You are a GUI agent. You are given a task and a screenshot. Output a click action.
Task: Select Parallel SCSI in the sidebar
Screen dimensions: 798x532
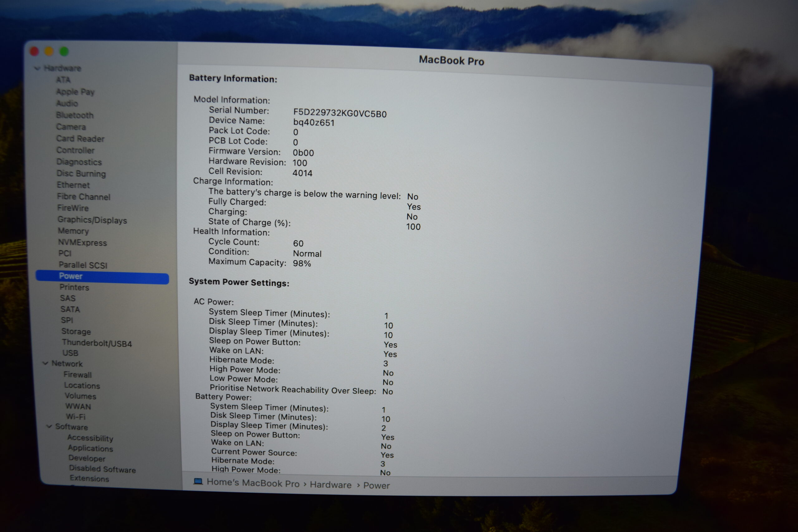[x=83, y=265]
